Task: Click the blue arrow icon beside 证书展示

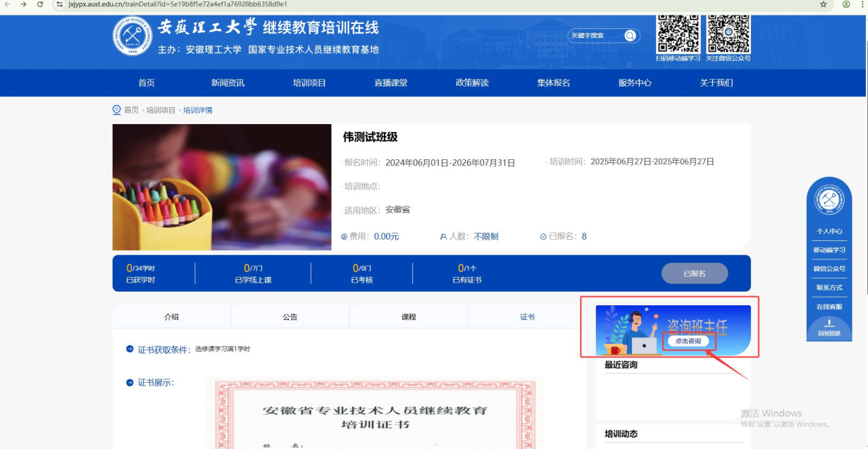Action: coord(130,383)
